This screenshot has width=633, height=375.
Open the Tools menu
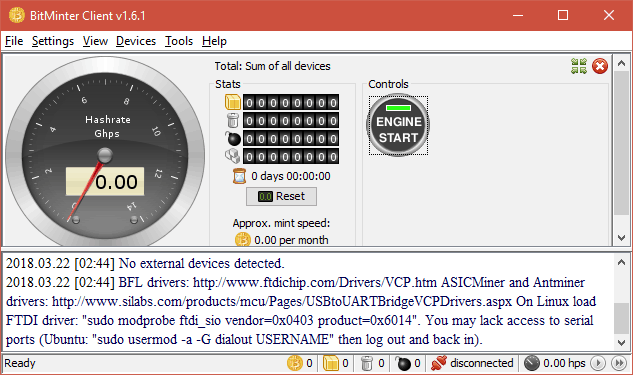pyautogui.click(x=179, y=41)
